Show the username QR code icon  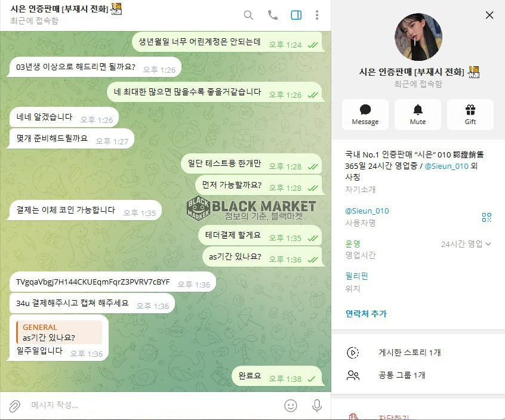[x=486, y=217]
